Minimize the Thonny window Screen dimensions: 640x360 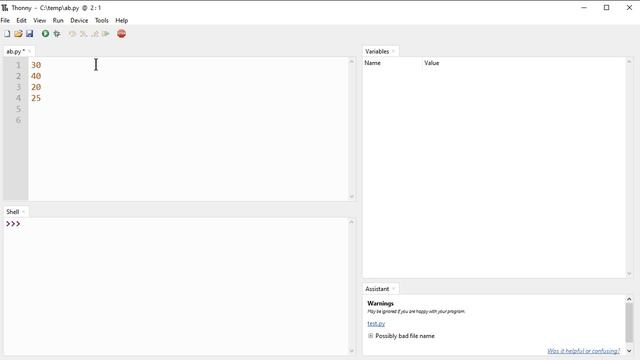[x=584, y=8]
